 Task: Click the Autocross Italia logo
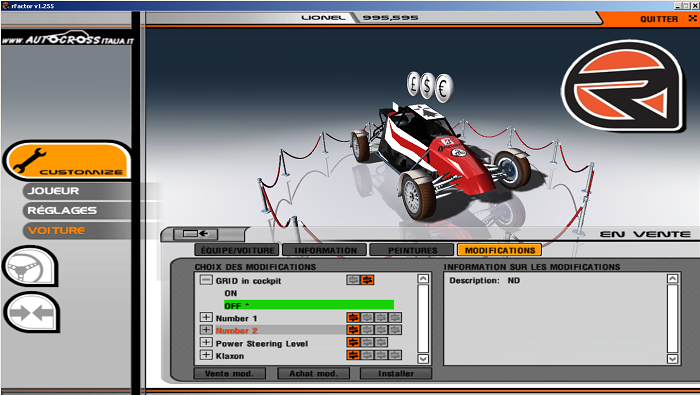tap(68, 39)
